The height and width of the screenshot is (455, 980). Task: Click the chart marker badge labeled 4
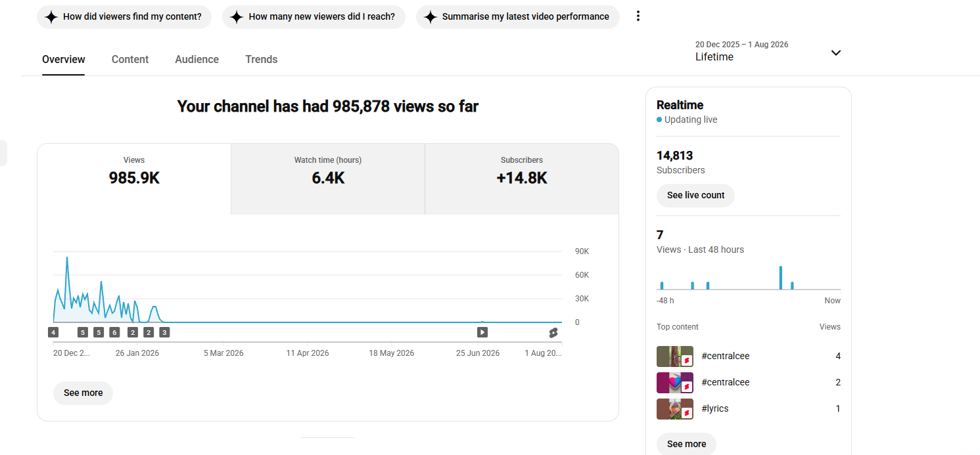click(53, 332)
